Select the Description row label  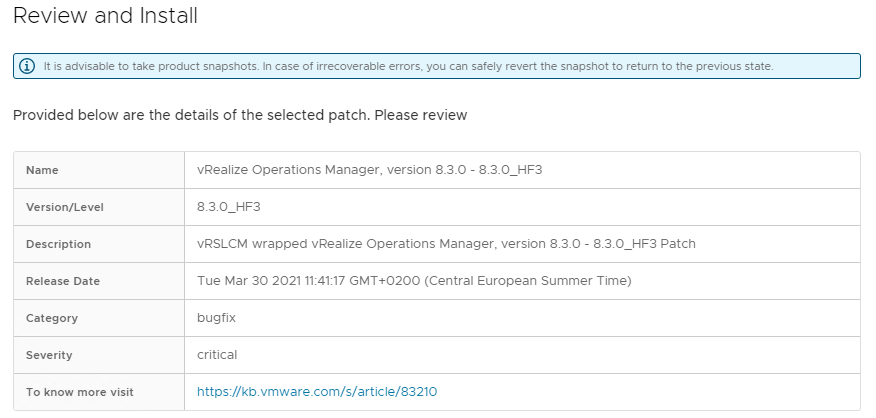tap(58, 244)
